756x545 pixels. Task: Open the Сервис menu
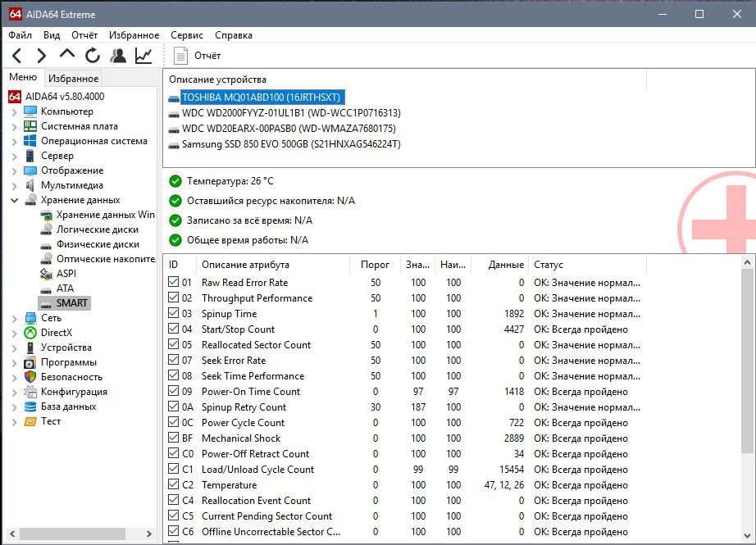point(187,35)
